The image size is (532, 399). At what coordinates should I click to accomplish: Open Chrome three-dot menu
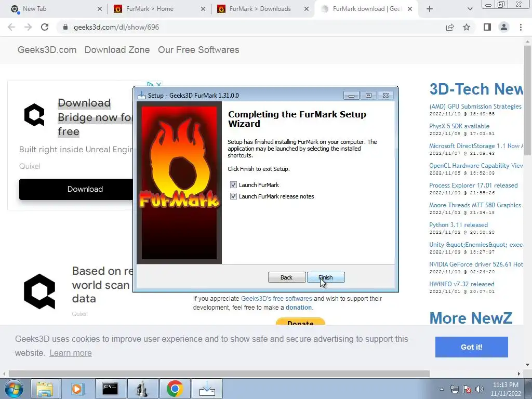(x=521, y=27)
